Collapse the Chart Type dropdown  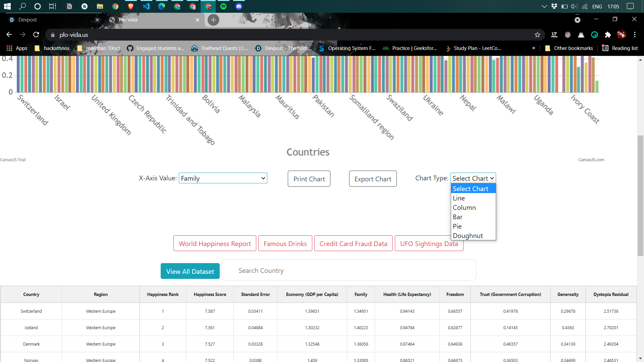pyautogui.click(x=473, y=178)
